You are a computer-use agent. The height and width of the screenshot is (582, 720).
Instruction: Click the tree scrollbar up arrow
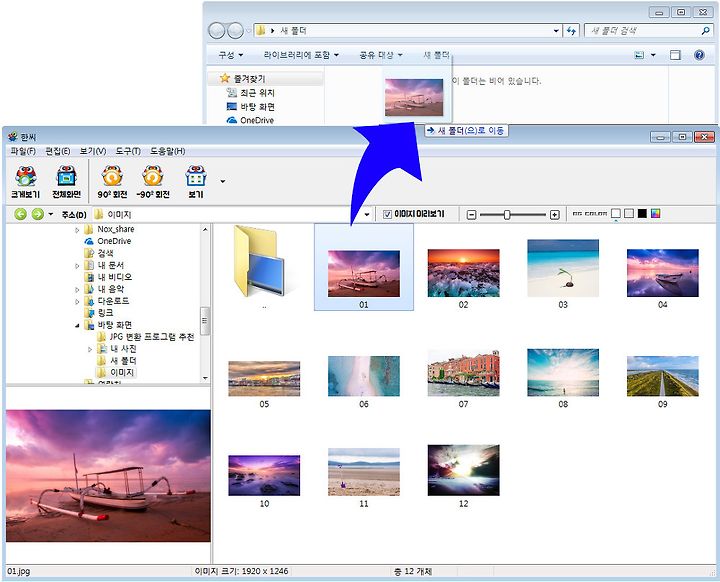(205, 229)
